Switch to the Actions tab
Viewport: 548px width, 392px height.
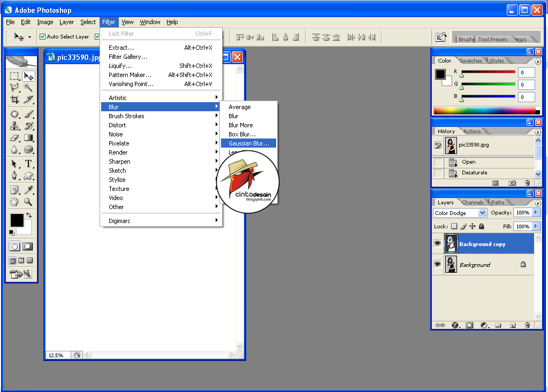click(x=472, y=132)
